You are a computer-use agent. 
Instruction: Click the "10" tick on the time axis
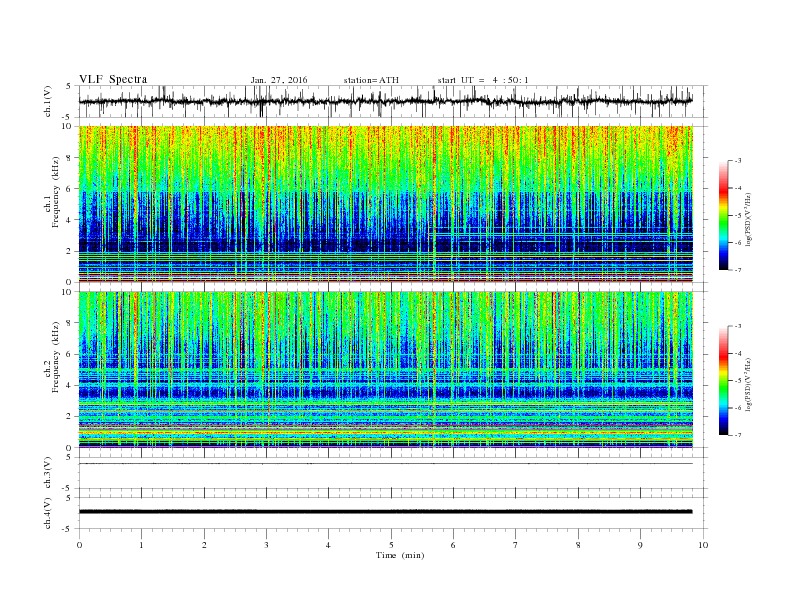pyautogui.click(x=703, y=545)
